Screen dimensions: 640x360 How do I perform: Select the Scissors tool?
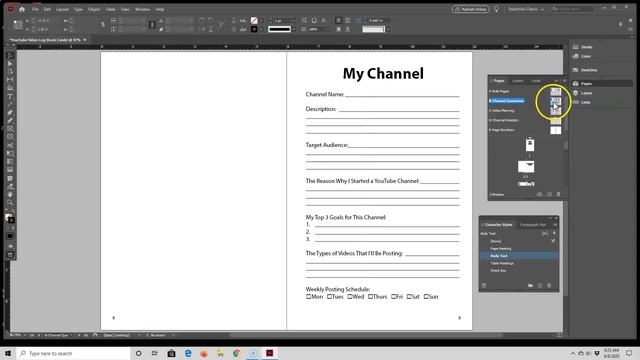[10, 146]
